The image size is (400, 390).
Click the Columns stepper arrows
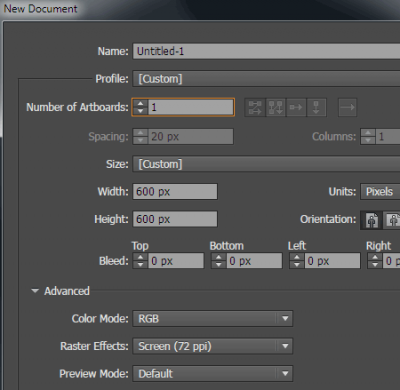click(x=368, y=137)
